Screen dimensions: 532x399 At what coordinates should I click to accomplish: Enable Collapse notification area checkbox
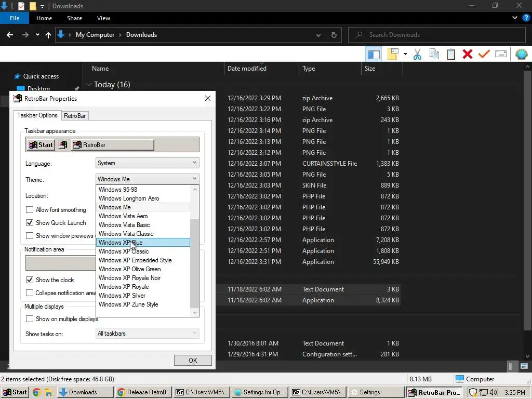[x=30, y=292]
